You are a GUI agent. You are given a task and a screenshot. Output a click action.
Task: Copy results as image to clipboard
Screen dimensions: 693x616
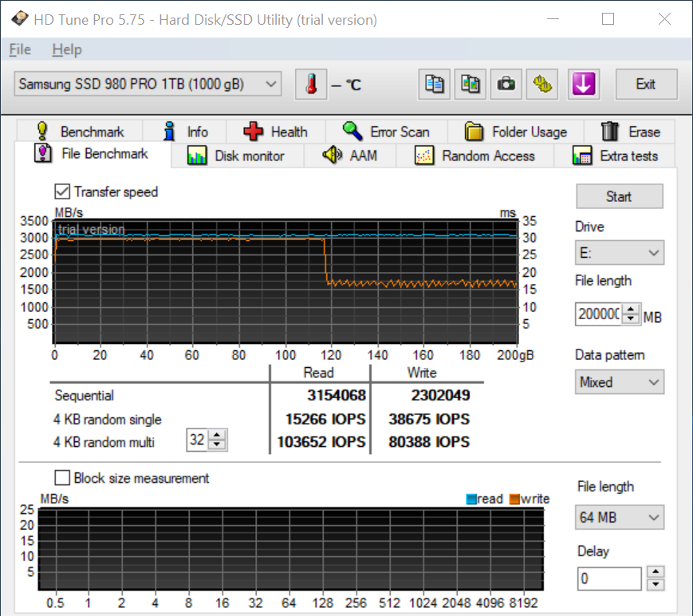471,84
